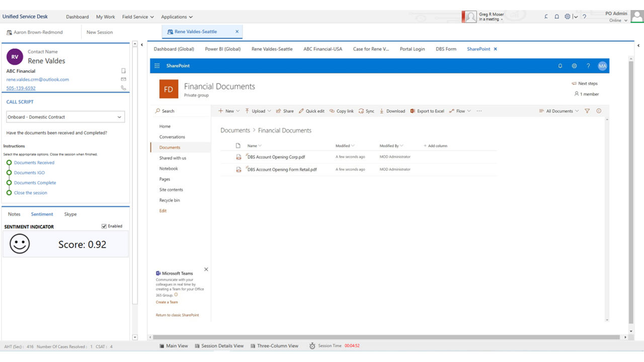Image resolution: width=644 pixels, height=362 pixels.
Task: Open the ABC Financial-USA tab
Action: (x=323, y=49)
